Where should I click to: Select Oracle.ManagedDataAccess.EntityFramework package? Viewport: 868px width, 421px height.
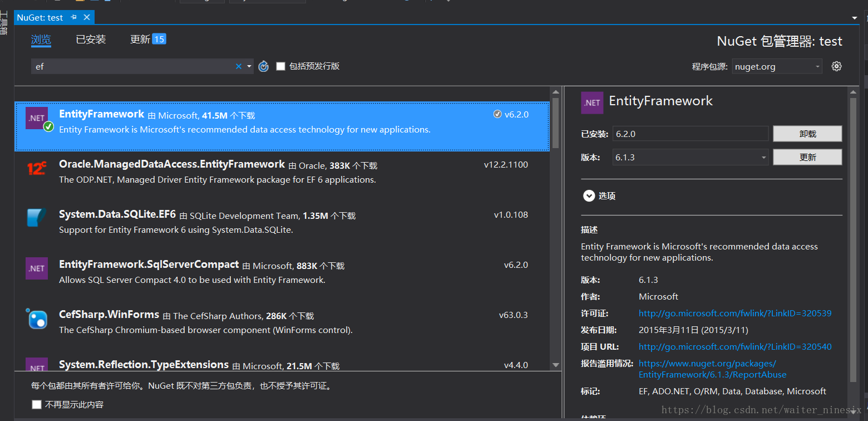(172, 164)
